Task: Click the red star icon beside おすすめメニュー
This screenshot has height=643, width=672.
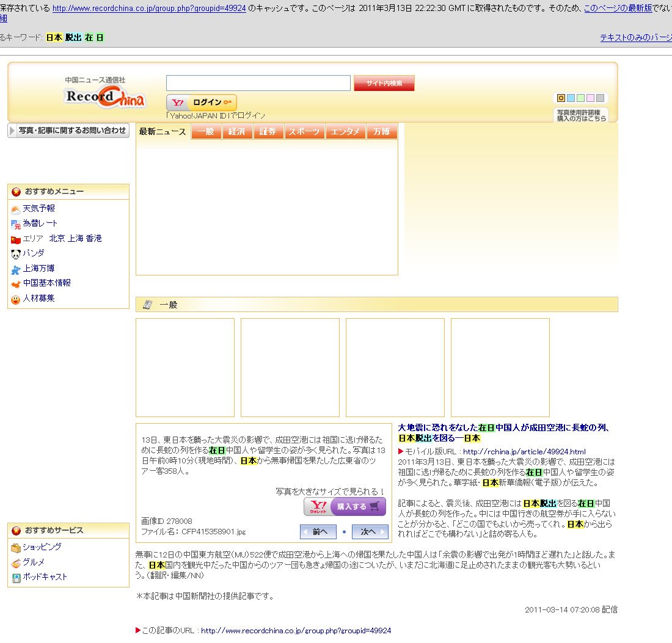Action: (16, 192)
